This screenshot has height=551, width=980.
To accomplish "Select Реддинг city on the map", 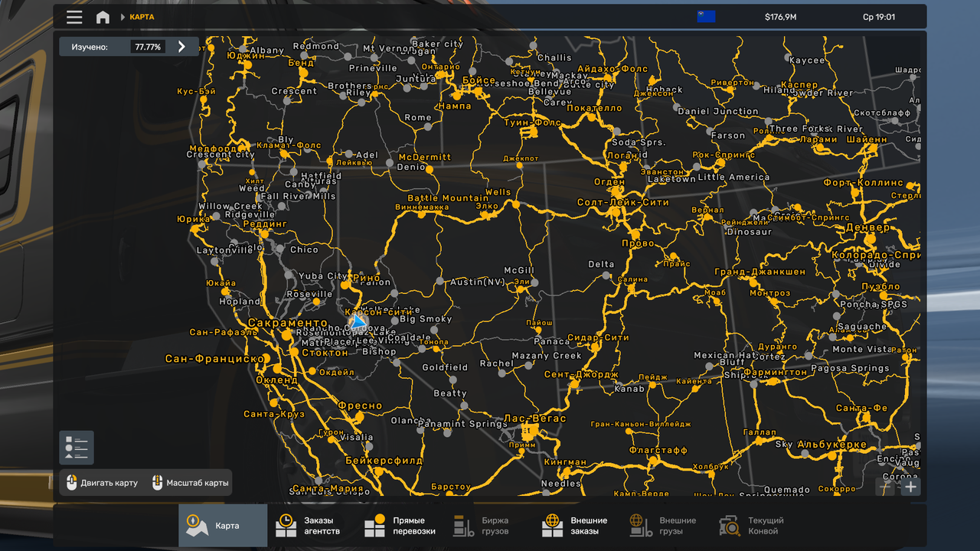I will 264,224.
